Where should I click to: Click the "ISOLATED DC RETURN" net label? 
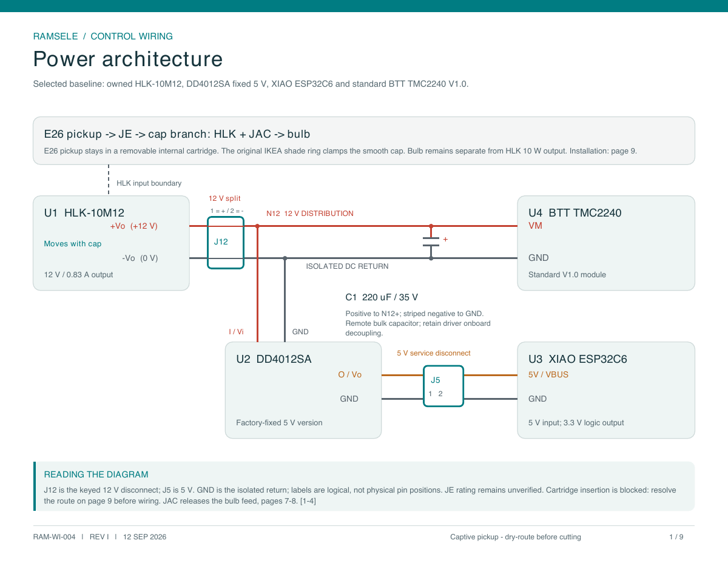[347, 266]
